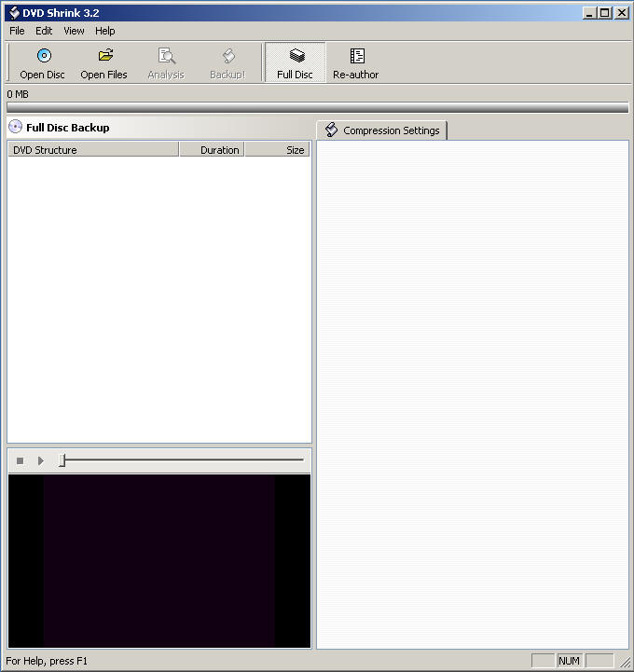Click the Duration column header
This screenshot has width=634, height=672.
[x=212, y=150]
